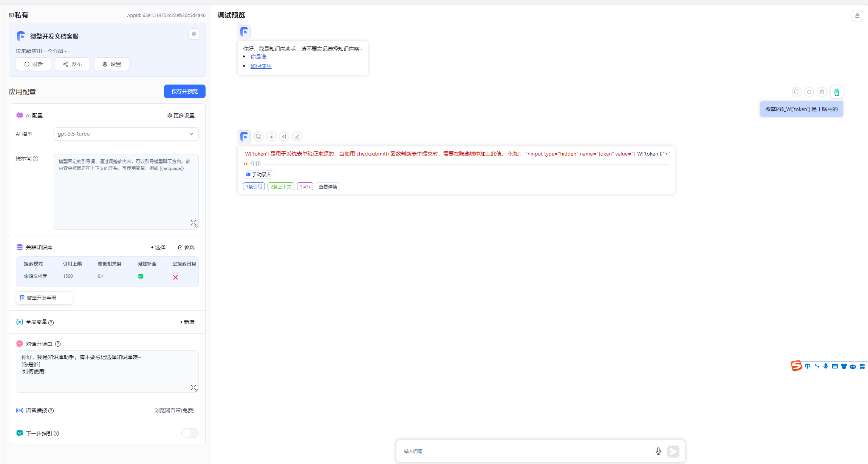
Task: Click the 提示词 help question icon
Action: [x=36, y=159]
